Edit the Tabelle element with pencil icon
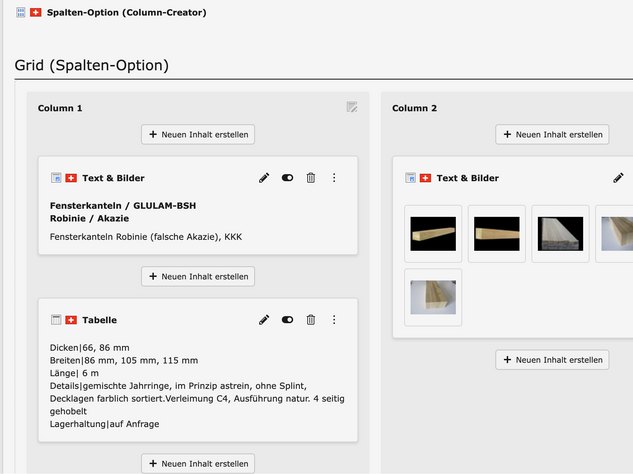This screenshot has width=633, height=474. click(x=264, y=320)
